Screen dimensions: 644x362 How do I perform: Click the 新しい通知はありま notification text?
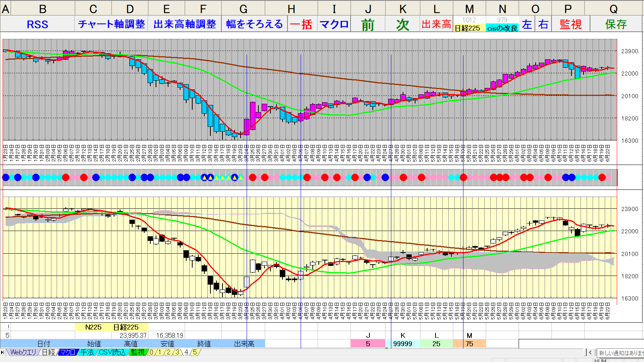pyautogui.click(x=621, y=353)
